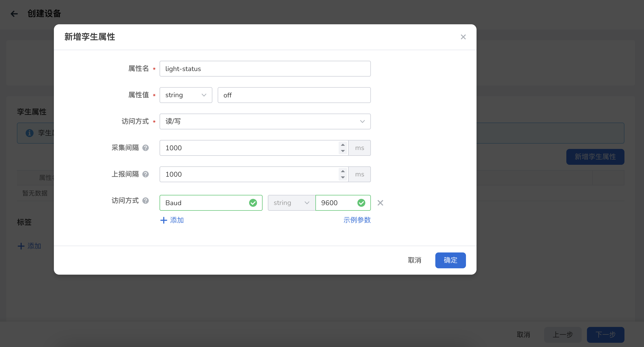Close the 新增孪生属性 dialog

(x=463, y=37)
